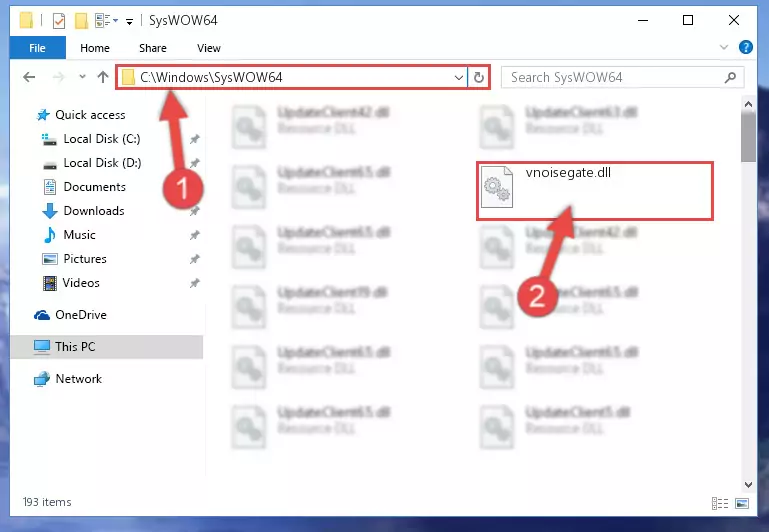
Task: Click the This PC monitor icon
Action: (x=42, y=347)
